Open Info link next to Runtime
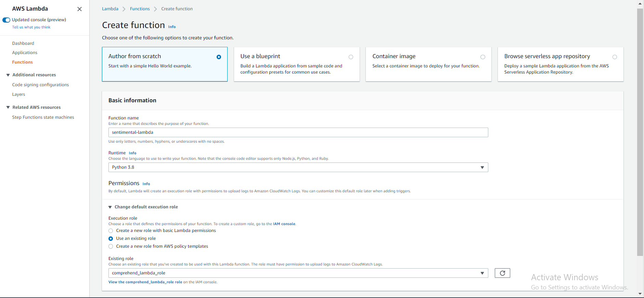Screen dimensions: 644x298 point(132,153)
